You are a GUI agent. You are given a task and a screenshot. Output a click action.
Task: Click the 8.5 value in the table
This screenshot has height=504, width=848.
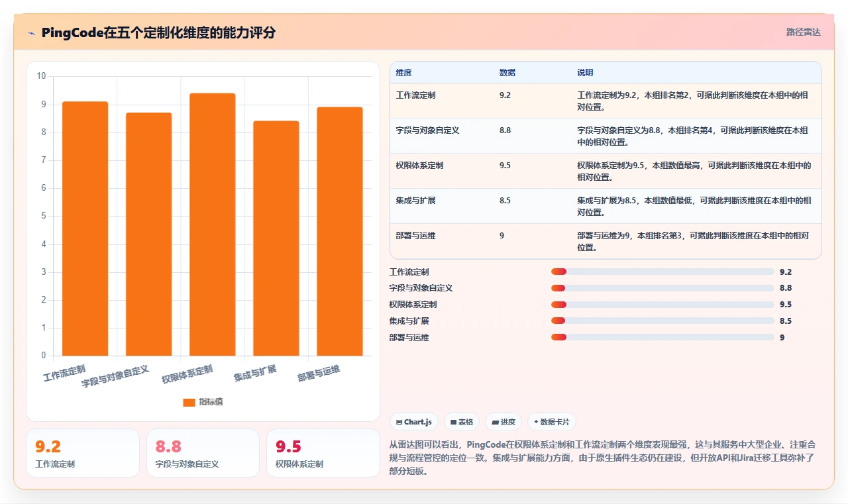[505, 201]
